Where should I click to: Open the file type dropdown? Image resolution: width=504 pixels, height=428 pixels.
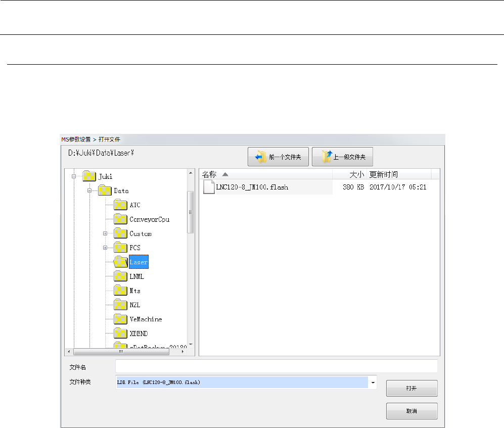[373, 383]
